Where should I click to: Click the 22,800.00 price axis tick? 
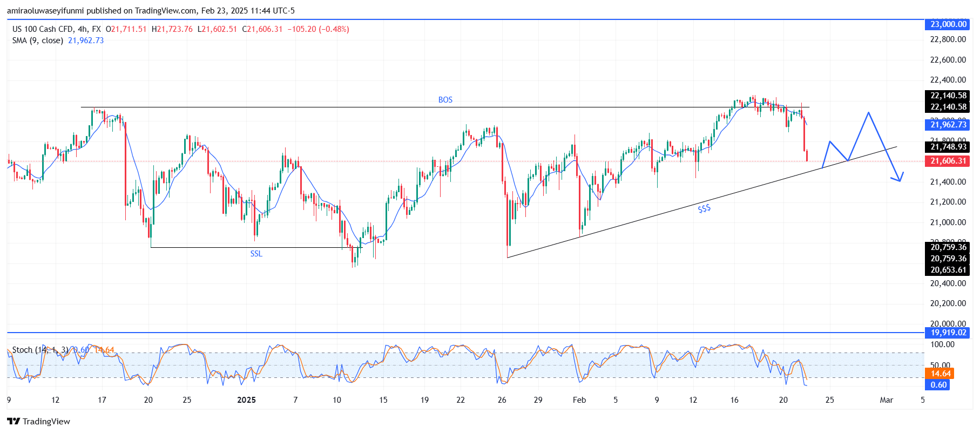pyautogui.click(x=948, y=39)
